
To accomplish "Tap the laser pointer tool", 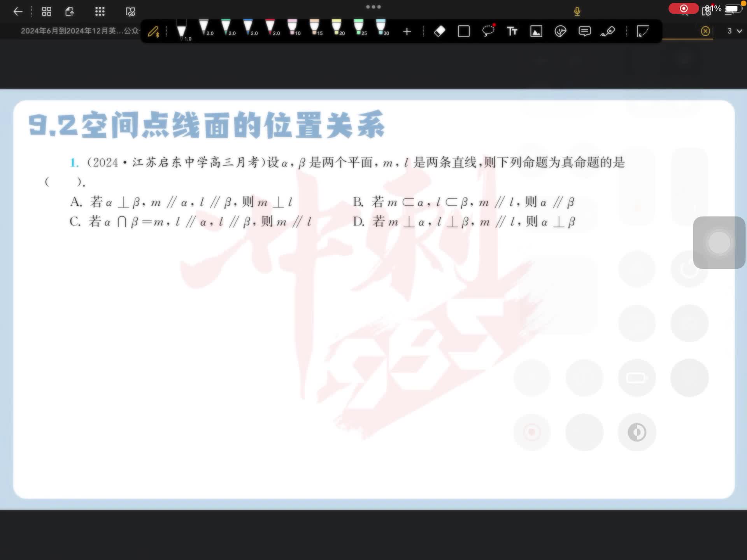I will click(x=608, y=31).
